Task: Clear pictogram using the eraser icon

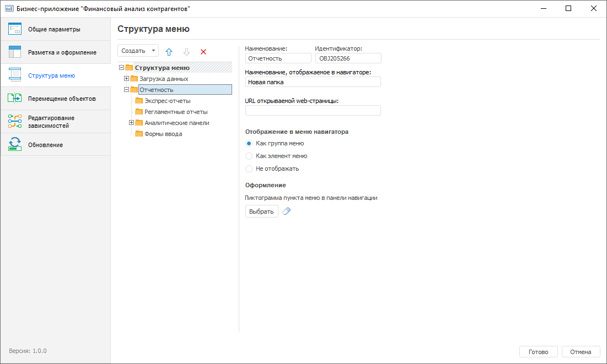Action: click(x=287, y=211)
